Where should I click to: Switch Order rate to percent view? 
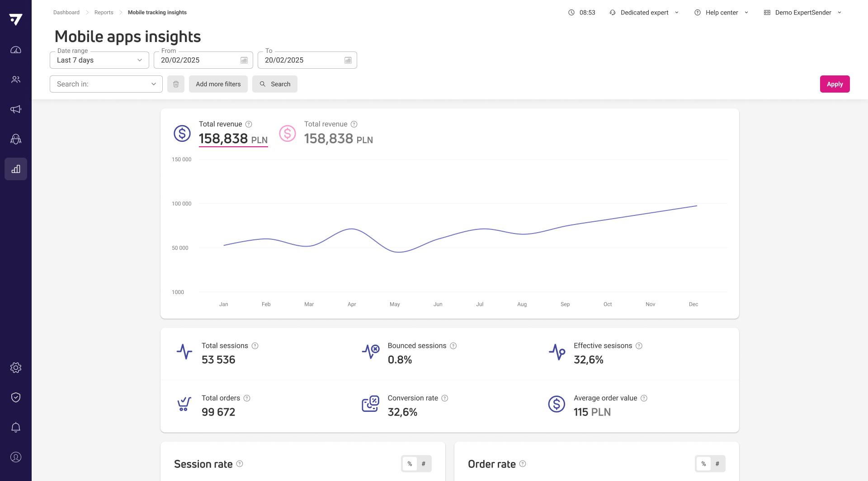pos(703,464)
